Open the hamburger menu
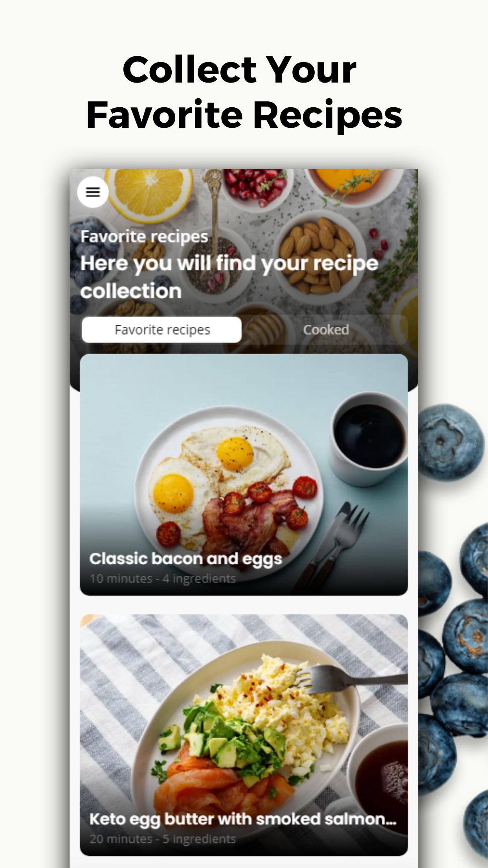 click(x=93, y=192)
